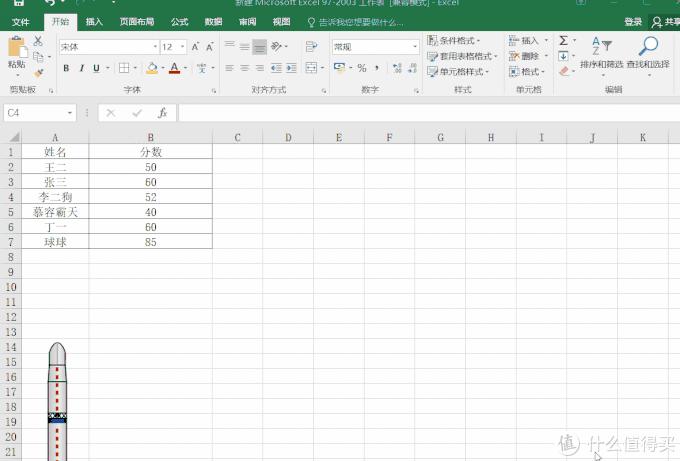
Task: Open the borders dropdown arrow
Action: [135, 68]
